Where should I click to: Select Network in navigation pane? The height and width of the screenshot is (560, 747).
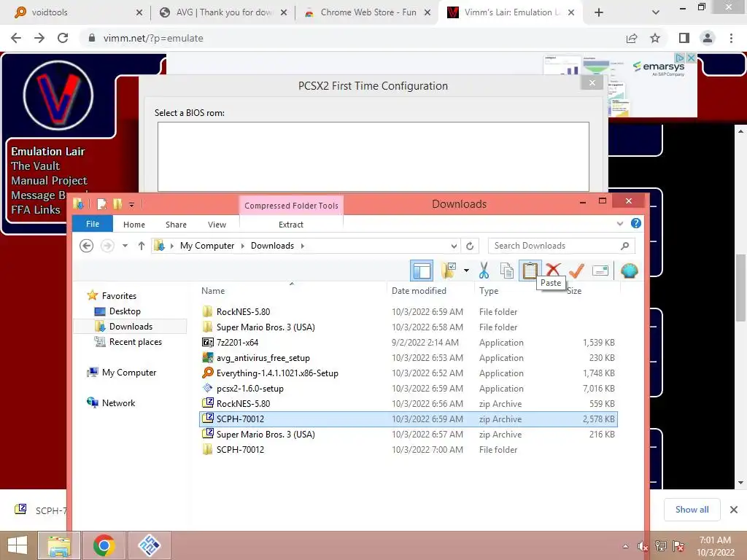point(118,402)
